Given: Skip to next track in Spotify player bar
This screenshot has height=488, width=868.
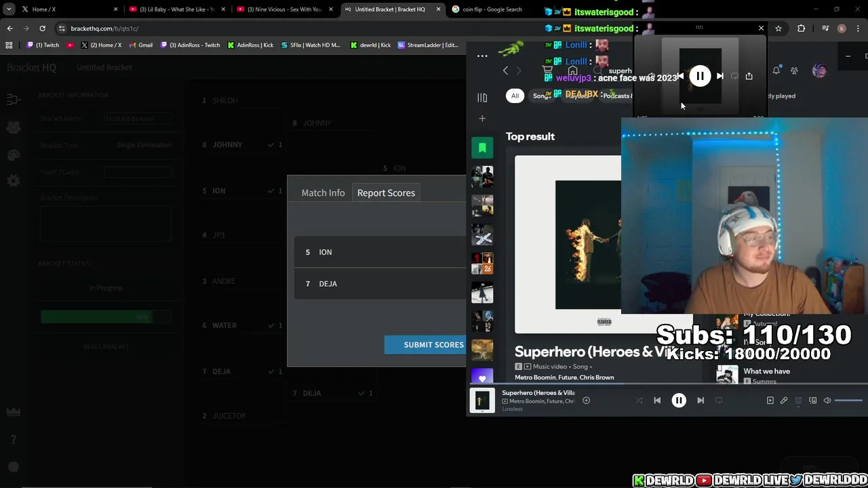Looking at the screenshot, I should tap(701, 401).
